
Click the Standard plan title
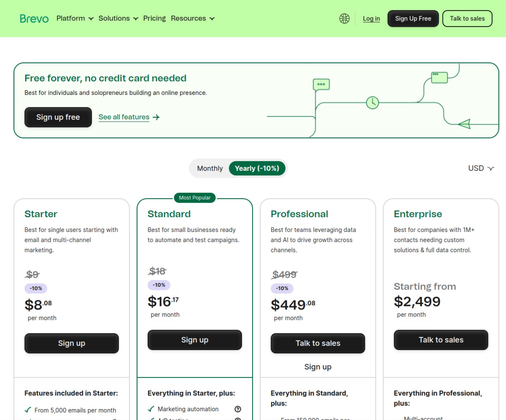coord(169,214)
